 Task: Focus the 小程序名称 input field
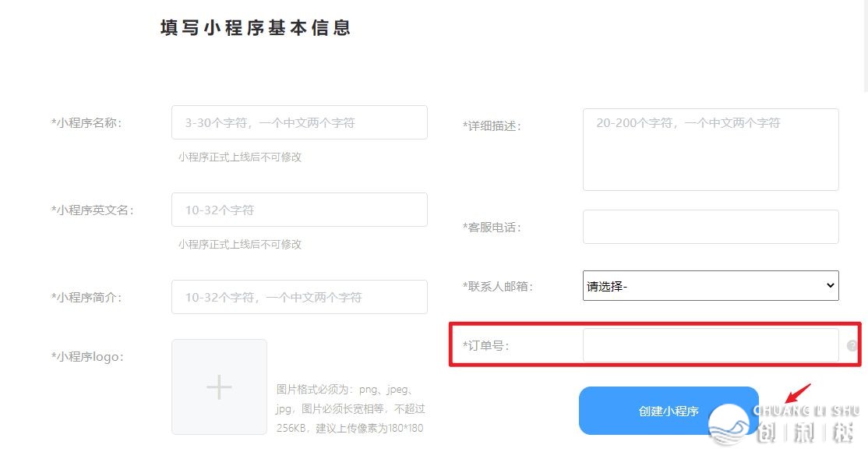(299, 122)
